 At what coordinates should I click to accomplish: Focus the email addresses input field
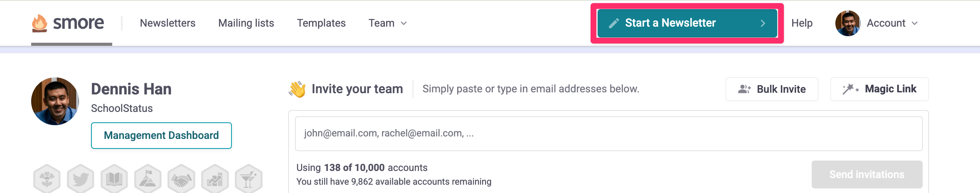click(x=608, y=134)
